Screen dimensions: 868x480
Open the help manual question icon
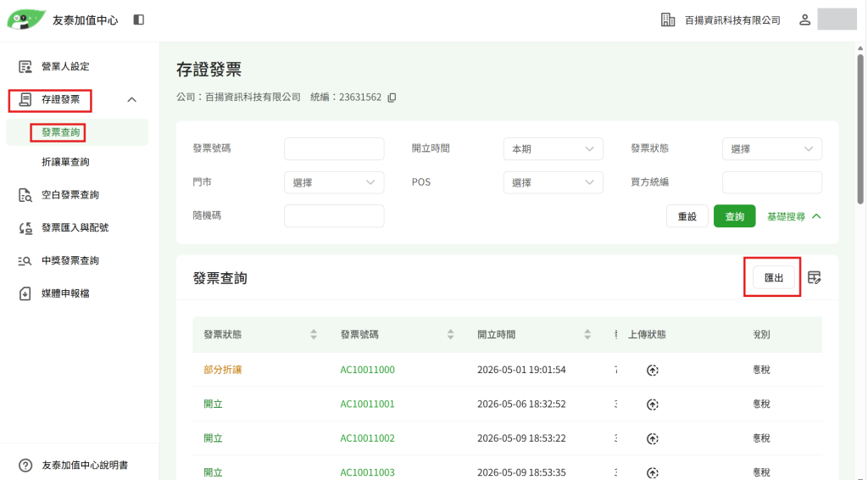[x=25, y=465]
